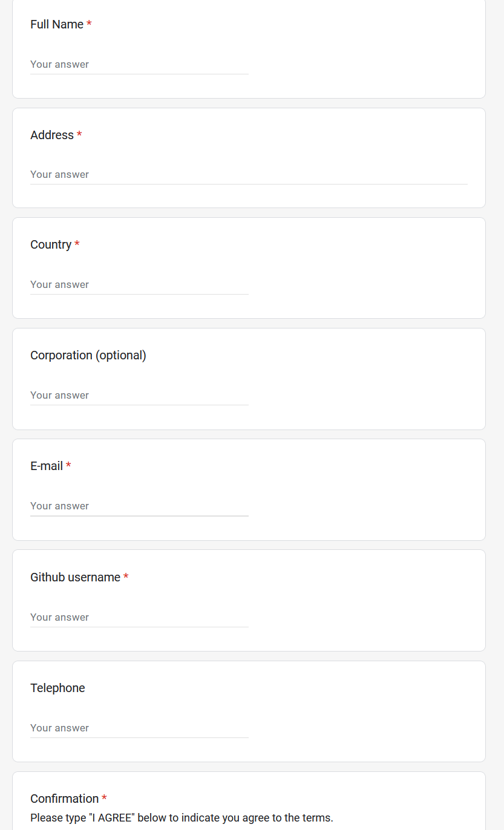Viewport: 504px width, 830px height.
Task: Click the "Address" question label
Action: click(x=52, y=135)
